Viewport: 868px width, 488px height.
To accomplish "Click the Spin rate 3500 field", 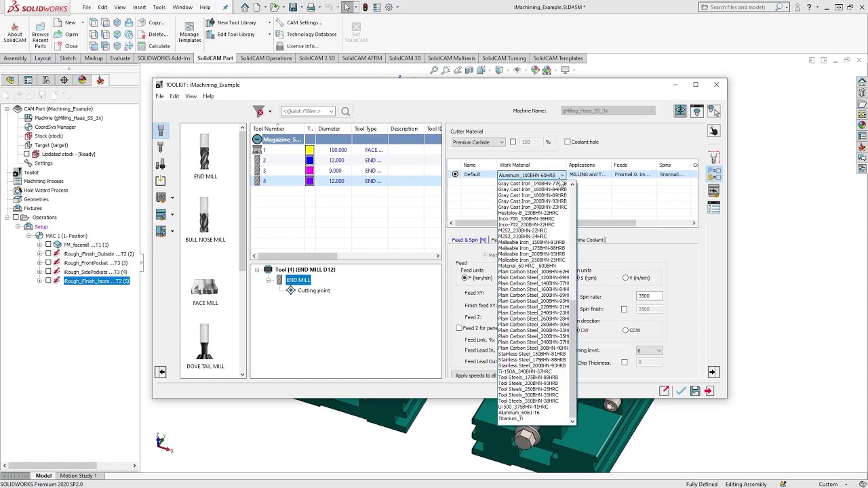I will [x=649, y=296].
